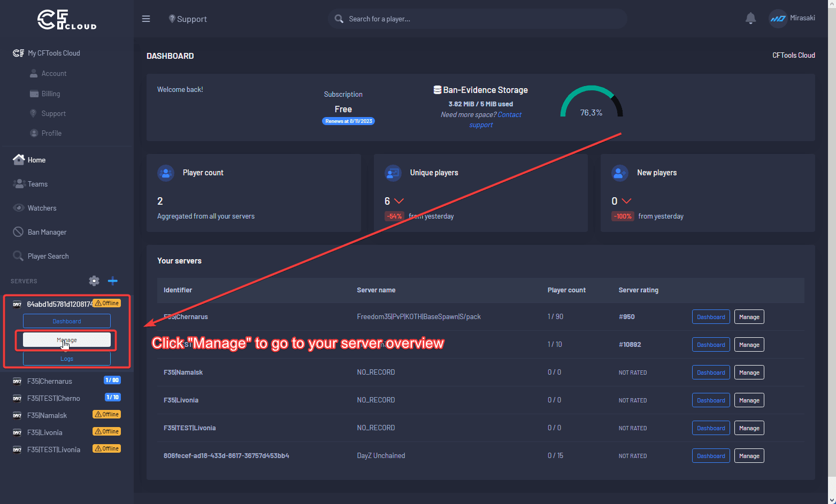Open Watchers in the sidebar

42,208
